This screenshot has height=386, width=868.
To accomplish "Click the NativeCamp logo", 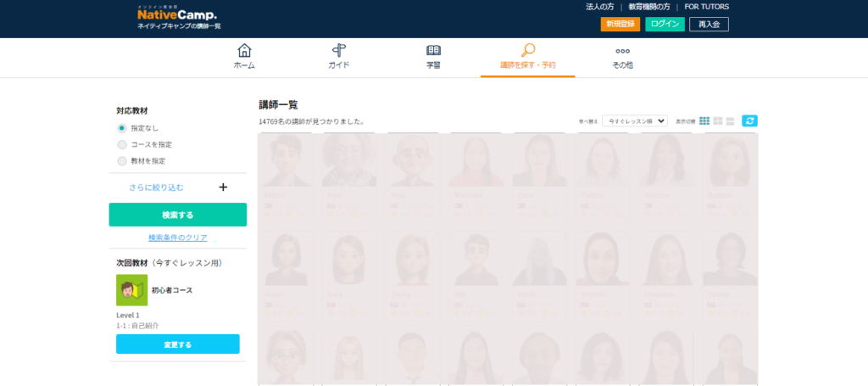I will point(177,15).
